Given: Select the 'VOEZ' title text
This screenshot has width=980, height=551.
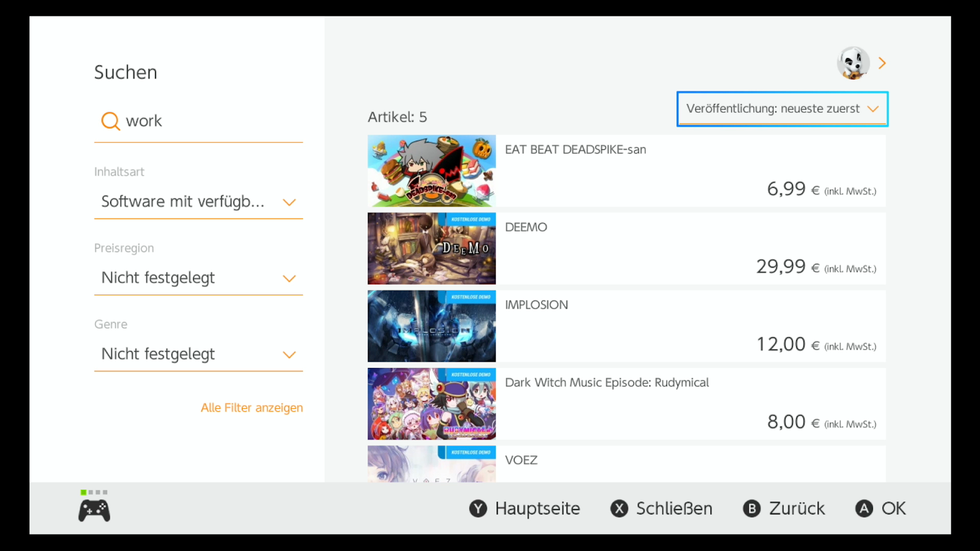Looking at the screenshot, I should tap(521, 460).
